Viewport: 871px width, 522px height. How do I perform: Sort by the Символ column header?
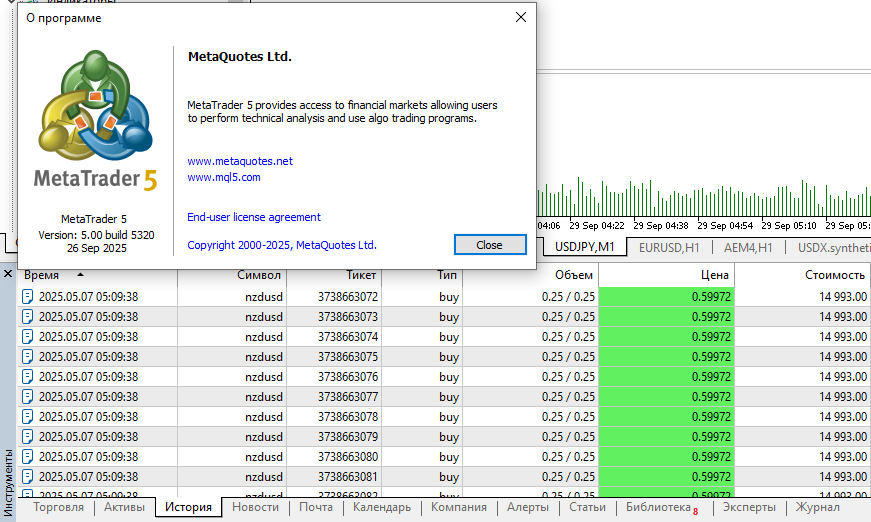[232, 275]
